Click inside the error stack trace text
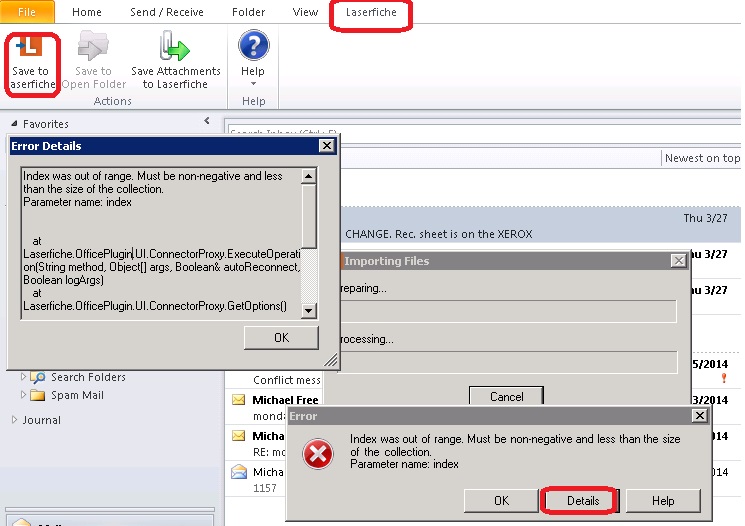The width and height of the screenshot is (745, 526). [x=162, y=242]
